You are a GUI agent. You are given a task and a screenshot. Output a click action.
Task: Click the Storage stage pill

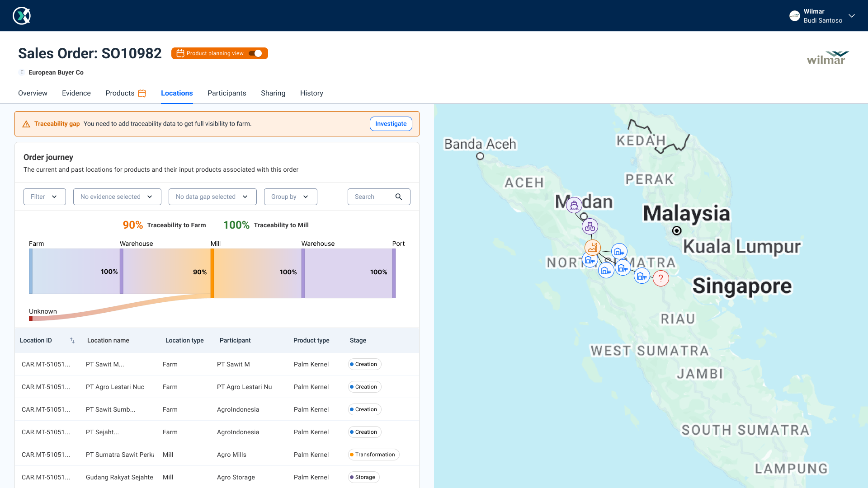tap(363, 477)
